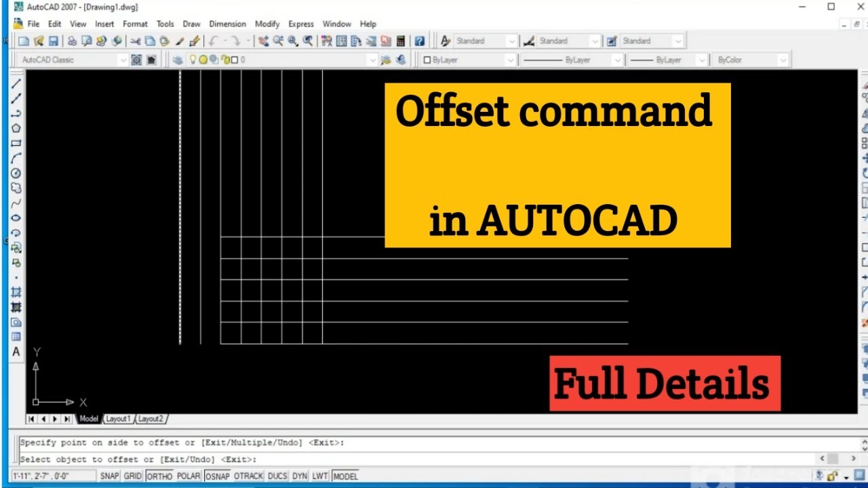Select the Ellipse tool
868x488 pixels.
16,218
